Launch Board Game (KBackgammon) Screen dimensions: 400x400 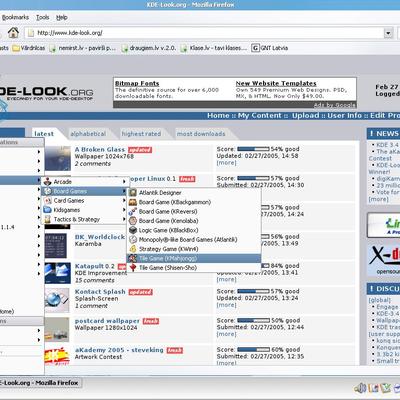pos(194,202)
